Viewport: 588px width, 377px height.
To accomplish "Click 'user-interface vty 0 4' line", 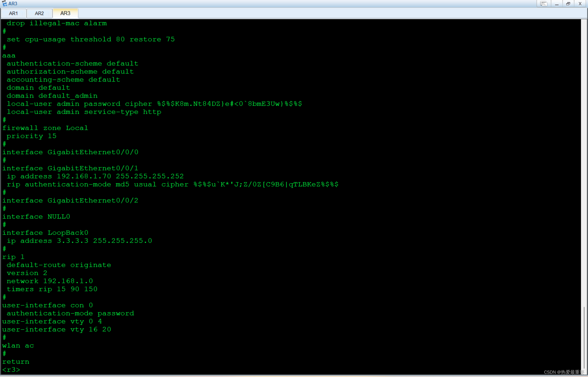I will (x=52, y=321).
